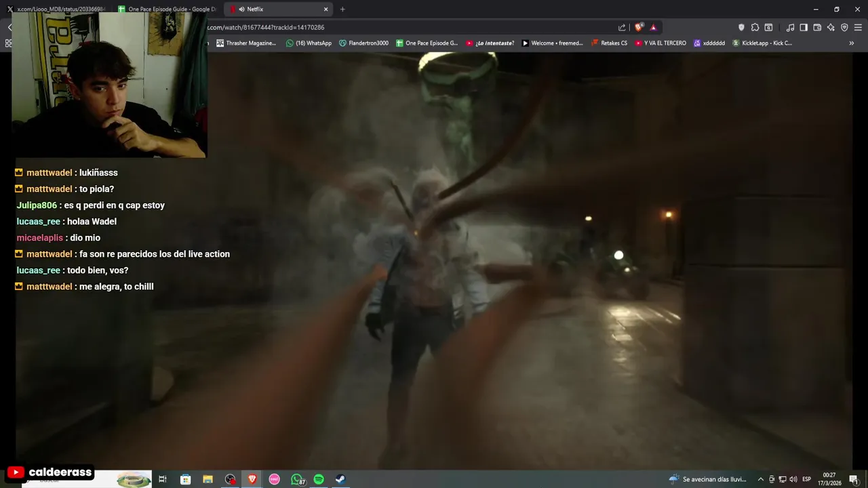868x488 pixels.
Task: Open Task View on the taskbar
Action: coord(163,479)
